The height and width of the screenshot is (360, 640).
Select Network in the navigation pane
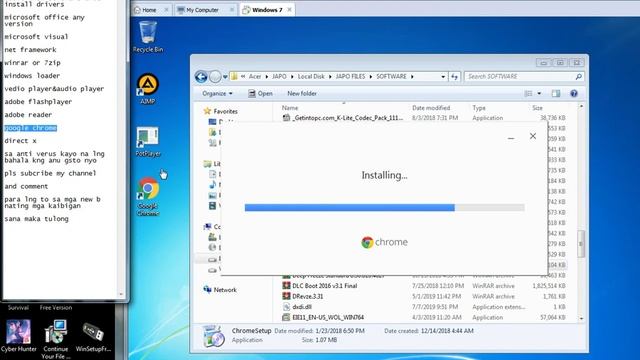[x=225, y=289]
